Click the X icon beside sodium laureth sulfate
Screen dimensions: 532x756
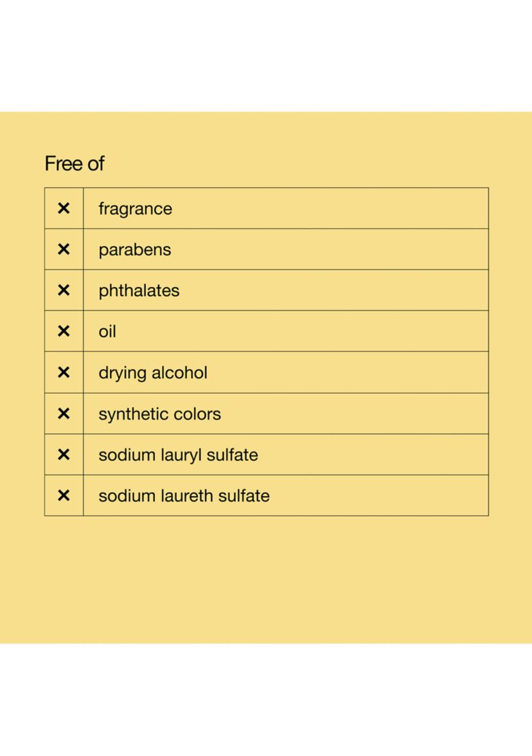(x=64, y=496)
